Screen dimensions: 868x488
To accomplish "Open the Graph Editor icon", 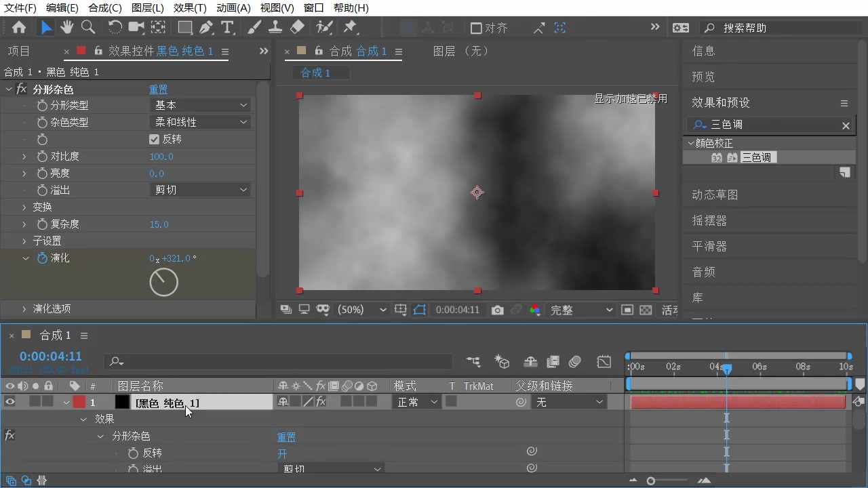I will (604, 362).
